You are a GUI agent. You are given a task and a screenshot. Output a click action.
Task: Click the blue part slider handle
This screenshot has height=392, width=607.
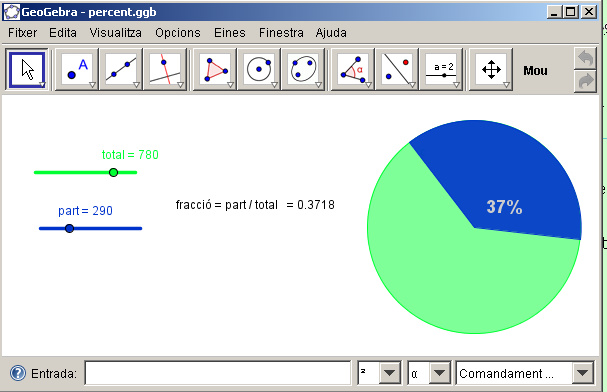click(69, 228)
